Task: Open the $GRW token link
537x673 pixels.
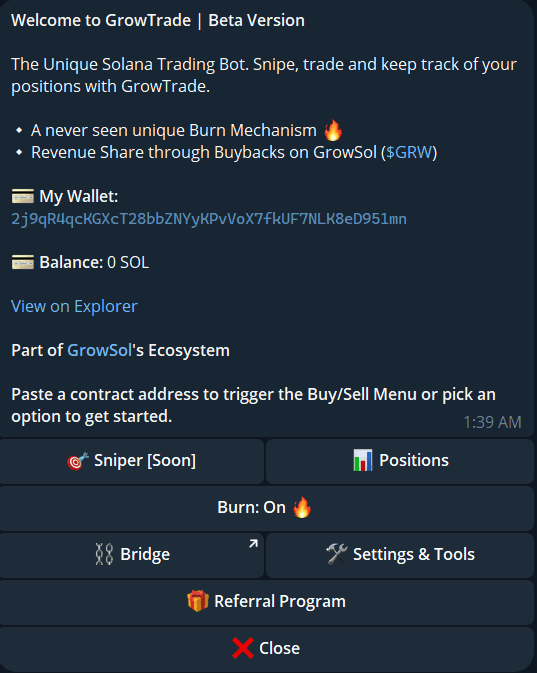Action: point(409,152)
